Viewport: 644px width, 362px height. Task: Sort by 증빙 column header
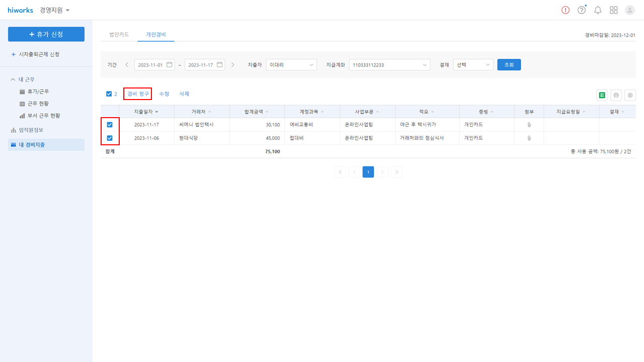[x=487, y=112]
